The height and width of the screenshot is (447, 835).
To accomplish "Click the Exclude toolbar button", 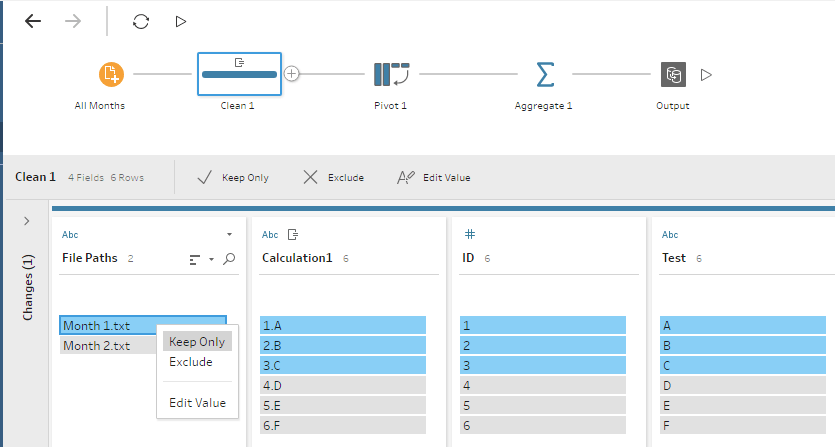I will (333, 177).
